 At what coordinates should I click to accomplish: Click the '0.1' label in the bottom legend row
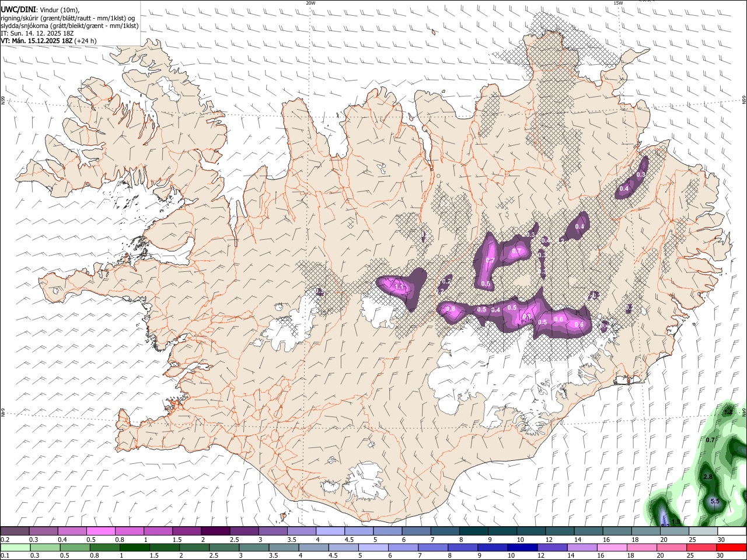click(5, 555)
